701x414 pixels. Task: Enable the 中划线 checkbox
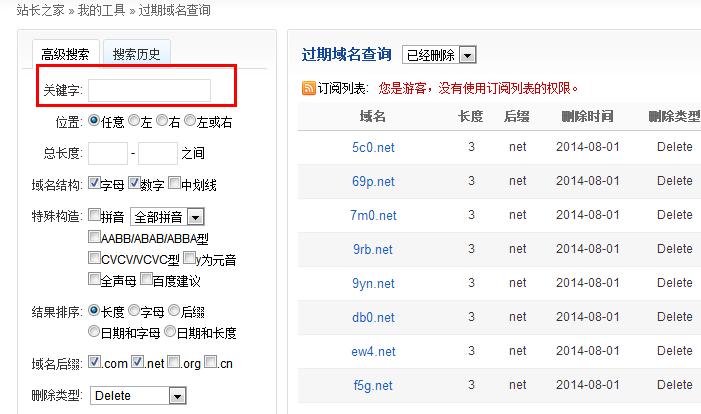[x=174, y=182]
